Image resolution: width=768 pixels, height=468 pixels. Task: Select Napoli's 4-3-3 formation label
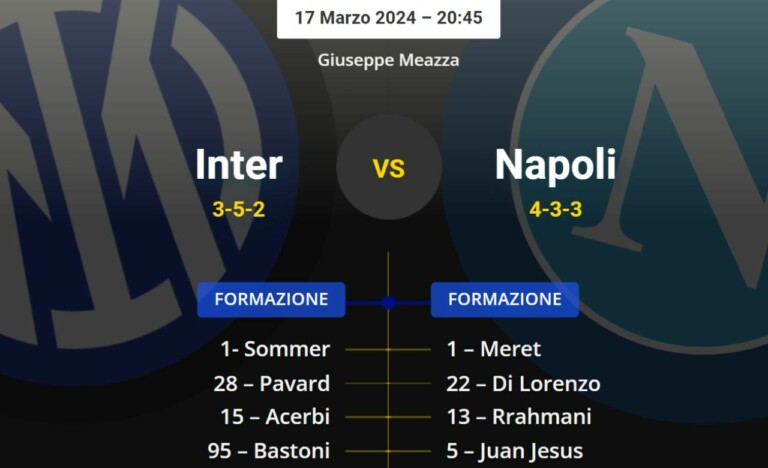point(556,210)
